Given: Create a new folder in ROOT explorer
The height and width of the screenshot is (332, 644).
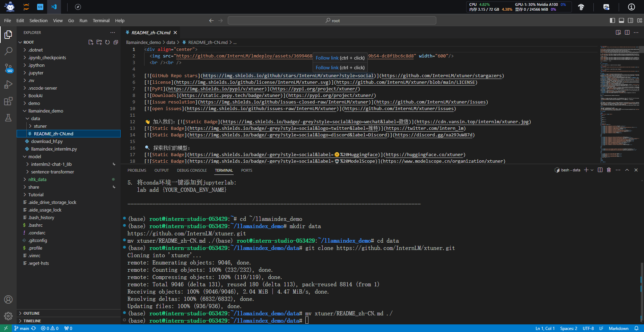Looking at the screenshot, I should 99,42.
